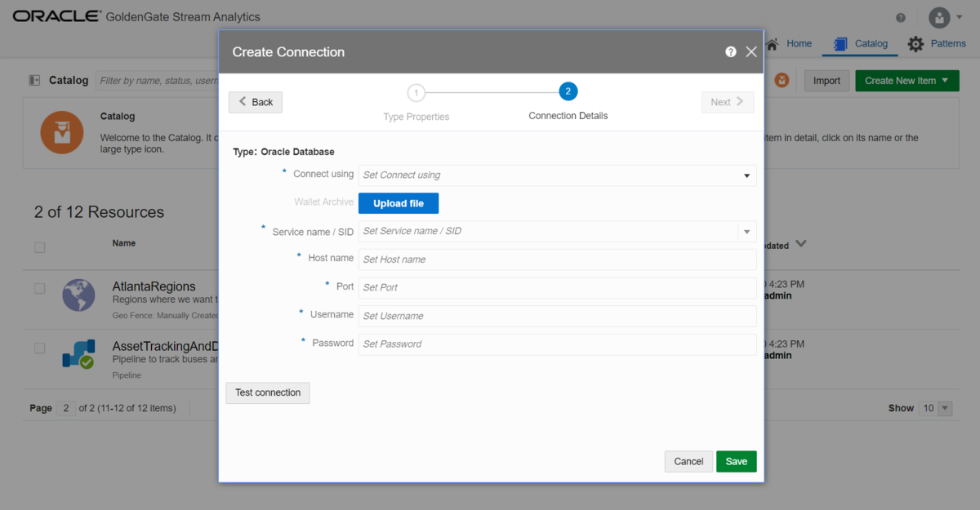The height and width of the screenshot is (510, 980).
Task: Click the Import button
Action: [826, 80]
